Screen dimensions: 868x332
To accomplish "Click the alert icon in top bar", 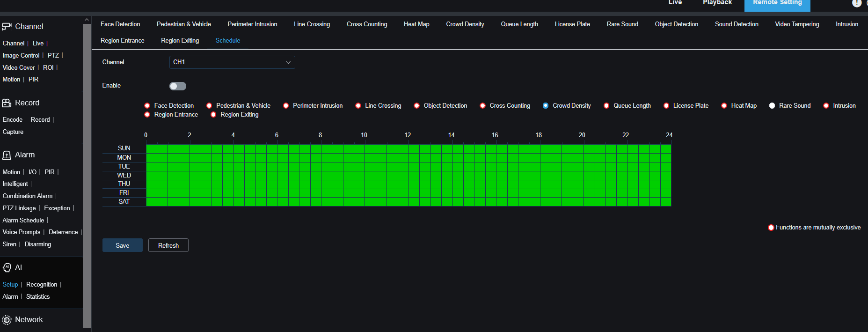I will tap(856, 3).
